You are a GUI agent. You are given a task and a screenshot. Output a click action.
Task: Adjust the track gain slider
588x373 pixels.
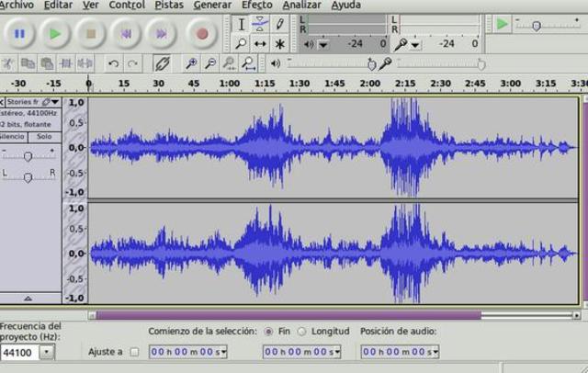click(28, 156)
